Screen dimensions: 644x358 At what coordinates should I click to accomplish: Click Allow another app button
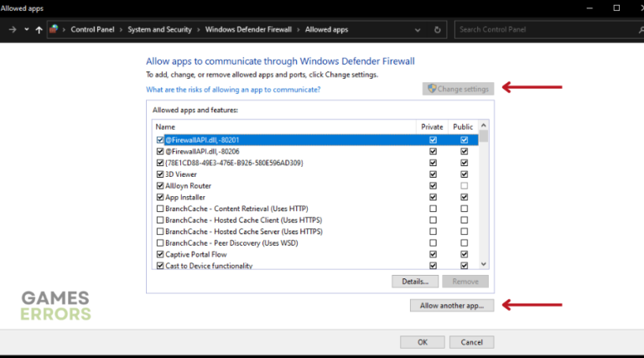452,306
